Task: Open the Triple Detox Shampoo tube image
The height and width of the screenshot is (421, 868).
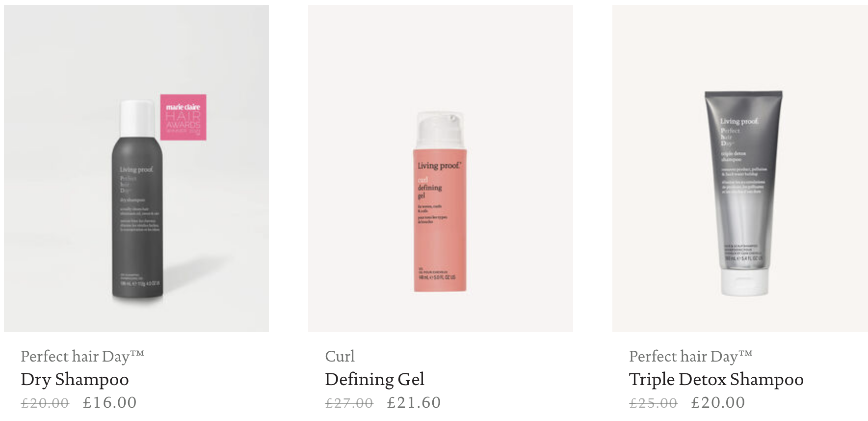Action: coord(740,168)
